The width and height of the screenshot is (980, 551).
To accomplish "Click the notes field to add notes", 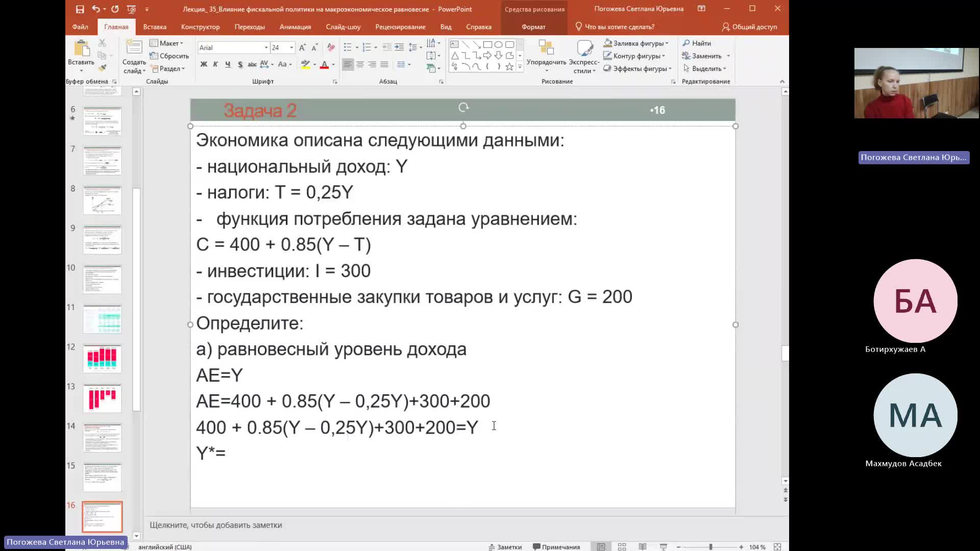I will pyautogui.click(x=465, y=525).
